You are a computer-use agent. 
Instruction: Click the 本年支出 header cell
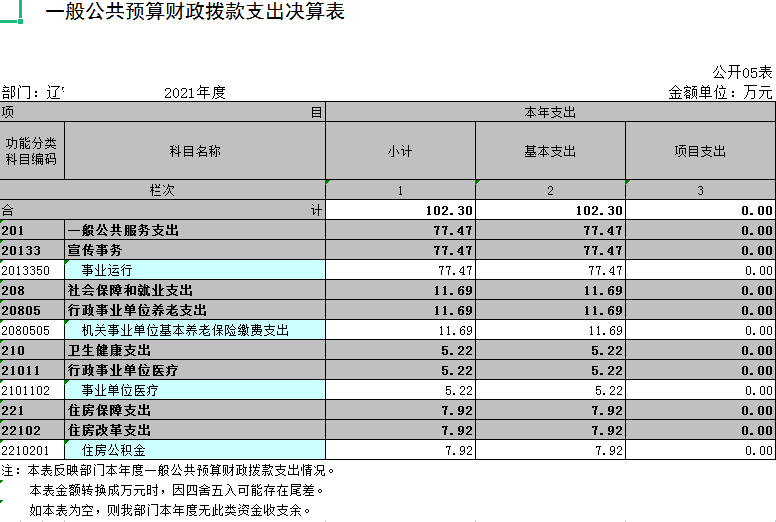(x=550, y=112)
